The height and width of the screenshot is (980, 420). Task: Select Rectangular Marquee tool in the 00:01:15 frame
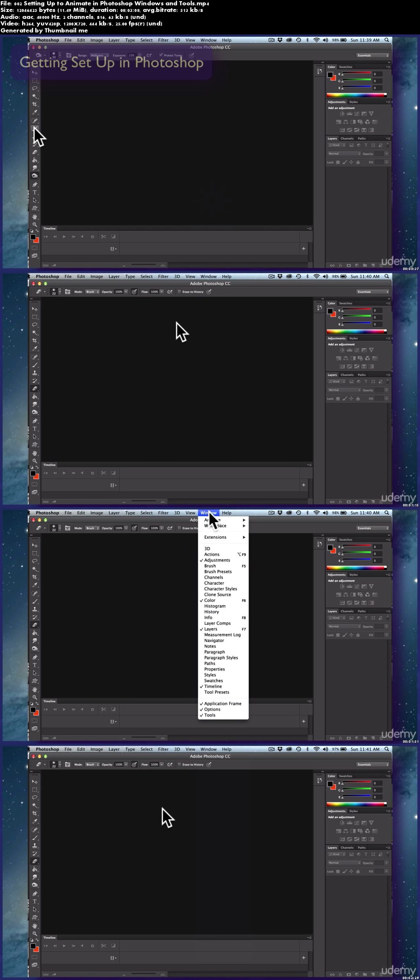(35, 317)
